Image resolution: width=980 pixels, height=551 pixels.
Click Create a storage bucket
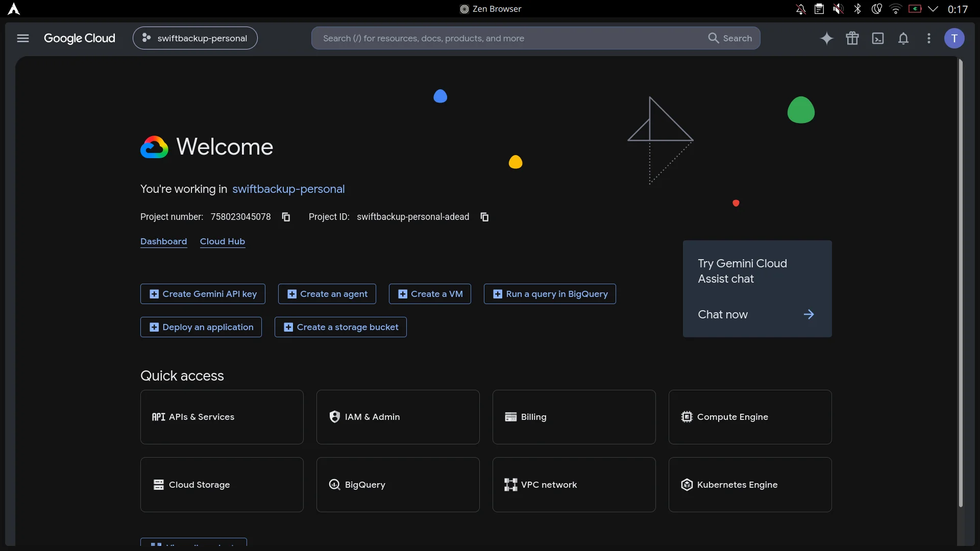click(340, 327)
